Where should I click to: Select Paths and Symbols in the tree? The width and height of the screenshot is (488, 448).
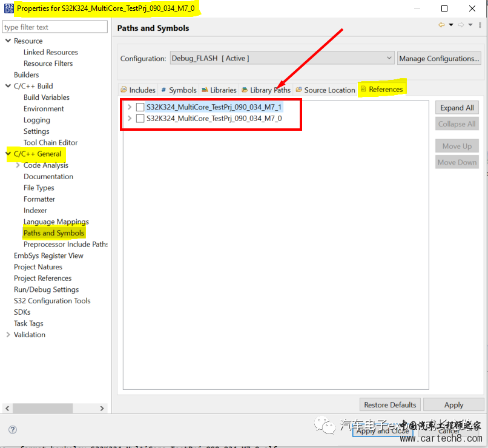(54, 233)
